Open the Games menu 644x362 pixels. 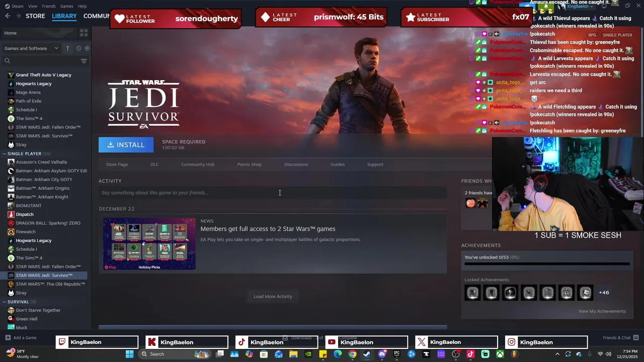(66, 6)
